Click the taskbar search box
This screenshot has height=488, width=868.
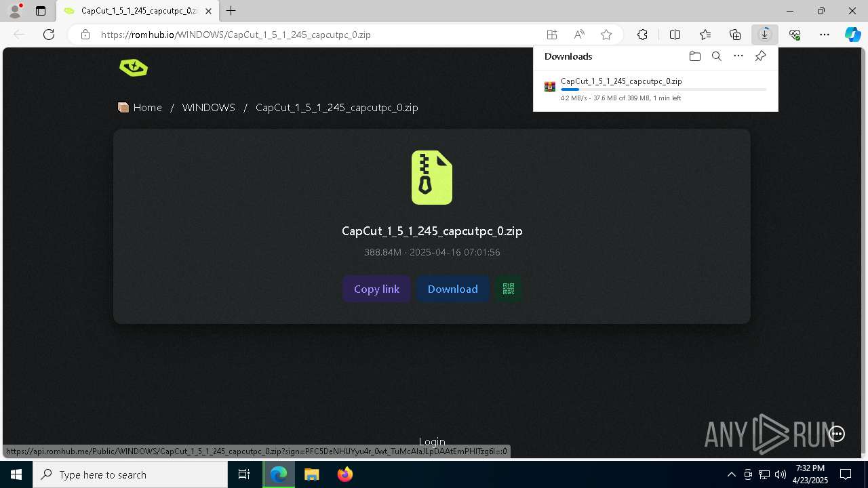coord(130,474)
